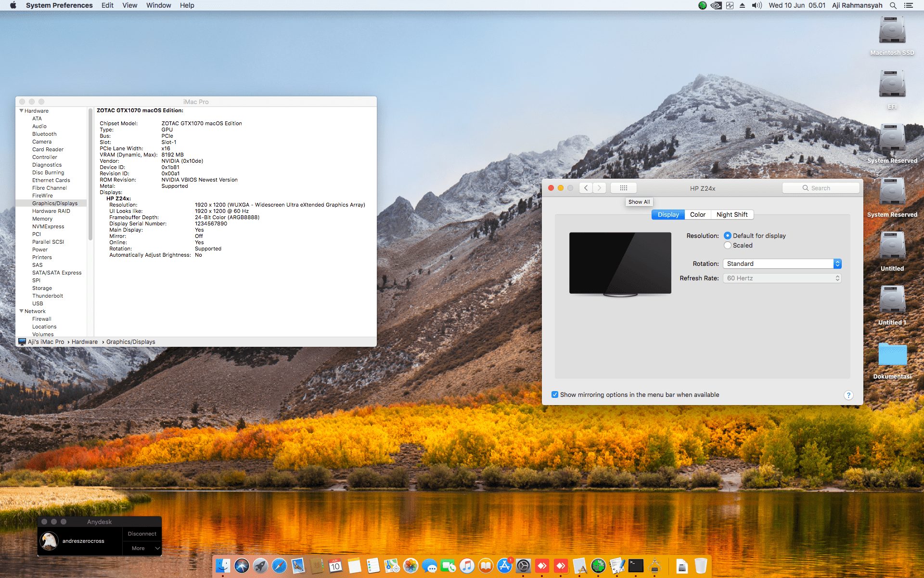Viewport: 924px width, 578px height.
Task: Open iTunes music icon in Dock
Action: pyautogui.click(x=467, y=565)
